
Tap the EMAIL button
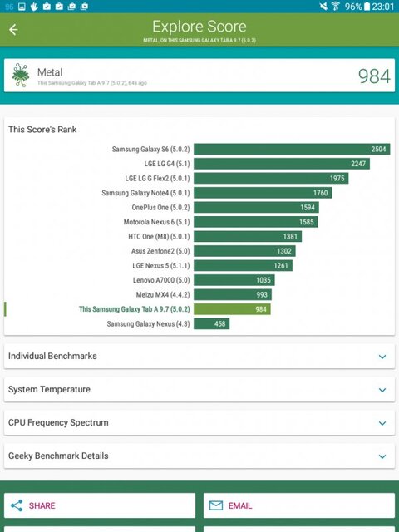tap(299, 505)
